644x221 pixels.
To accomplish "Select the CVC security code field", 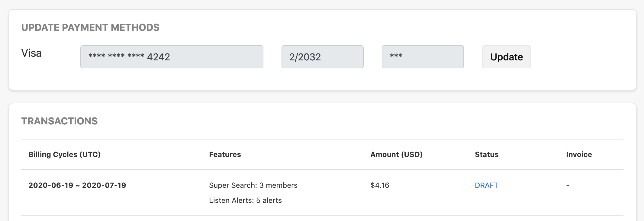I will pyautogui.click(x=423, y=57).
